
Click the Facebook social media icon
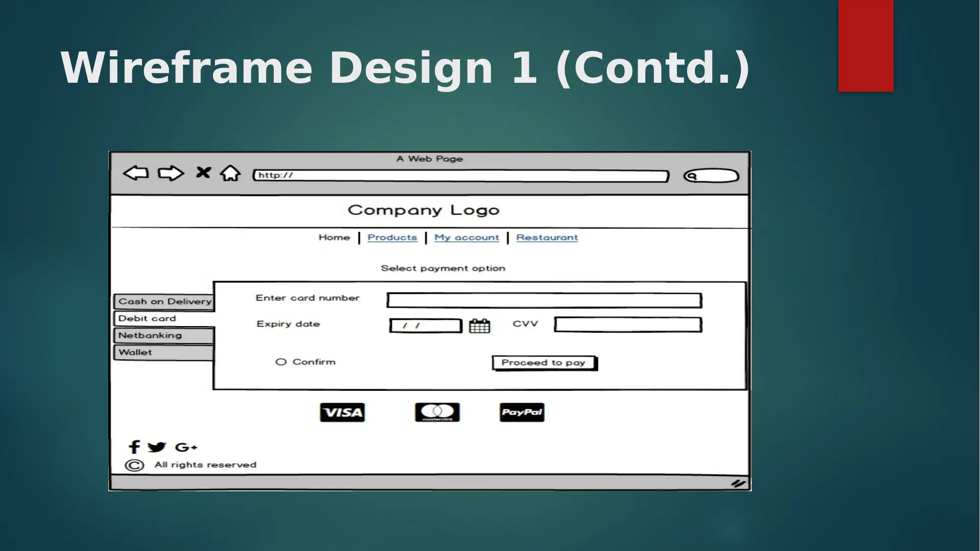(x=133, y=446)
